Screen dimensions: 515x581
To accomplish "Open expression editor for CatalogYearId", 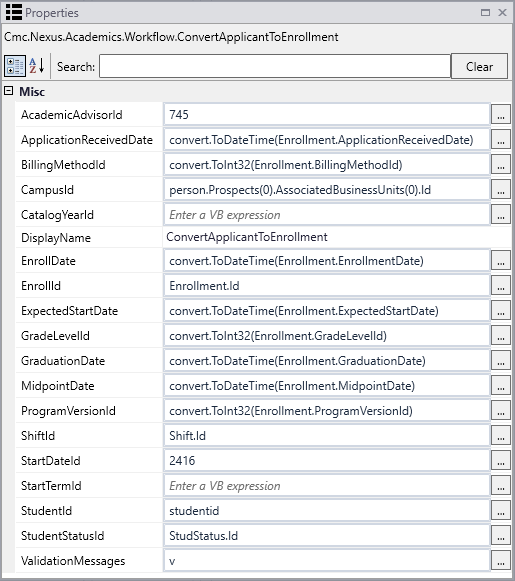I will click(x=501, y=215).
